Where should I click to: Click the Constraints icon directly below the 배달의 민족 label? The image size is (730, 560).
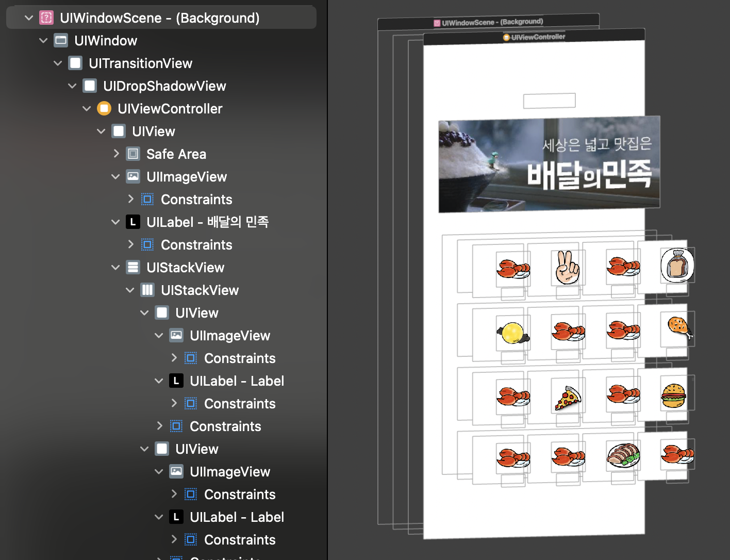click(147, 245)
